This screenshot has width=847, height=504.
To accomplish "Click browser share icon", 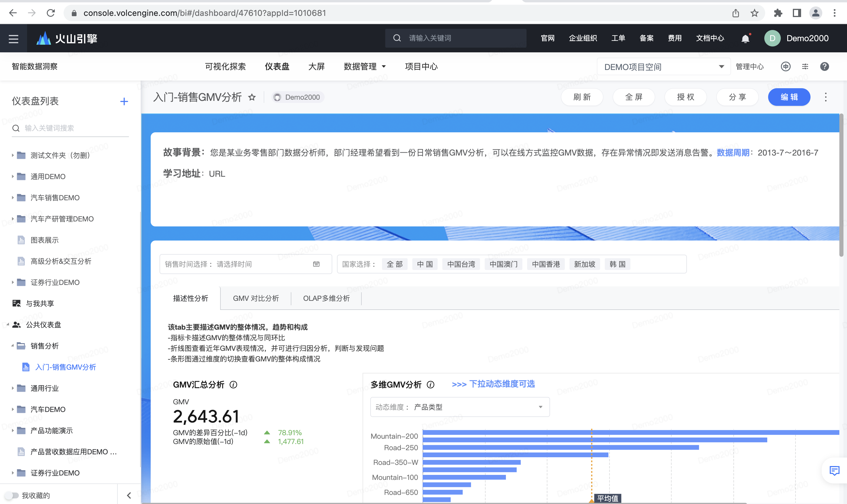I will 735,13.
